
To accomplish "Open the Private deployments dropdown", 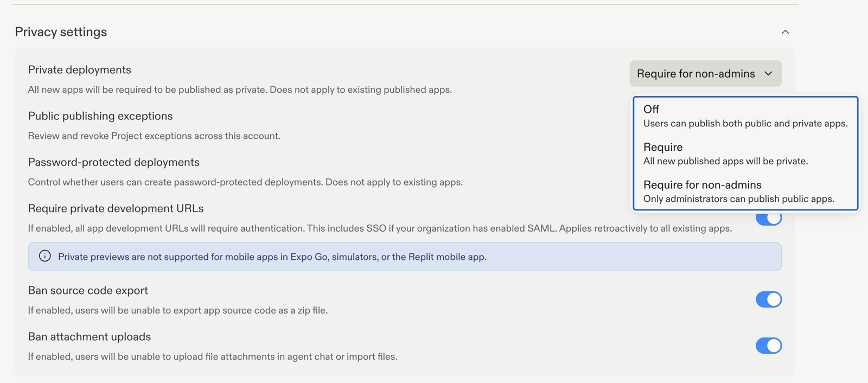I will [705, 73].
